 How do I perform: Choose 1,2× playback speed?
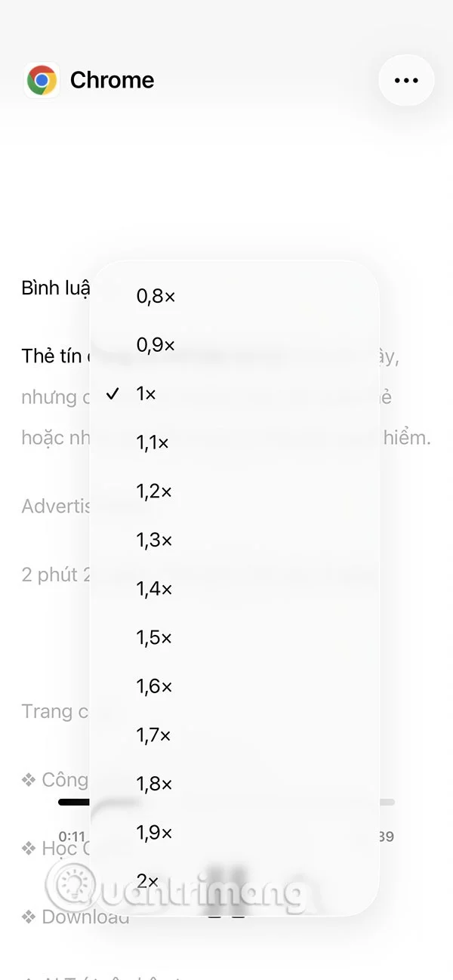tap(153, 492)
